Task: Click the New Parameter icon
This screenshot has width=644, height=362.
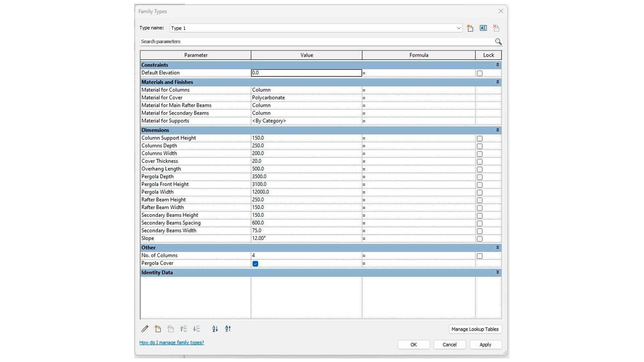Action: (158, 329)
